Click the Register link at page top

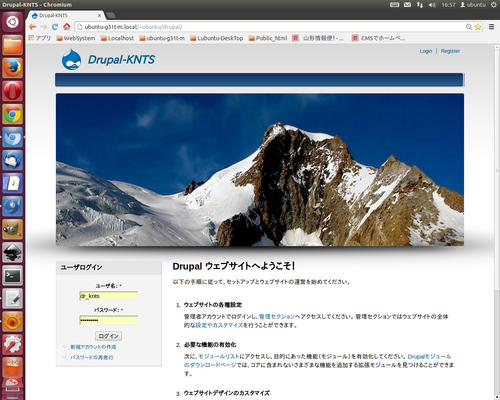450,51
